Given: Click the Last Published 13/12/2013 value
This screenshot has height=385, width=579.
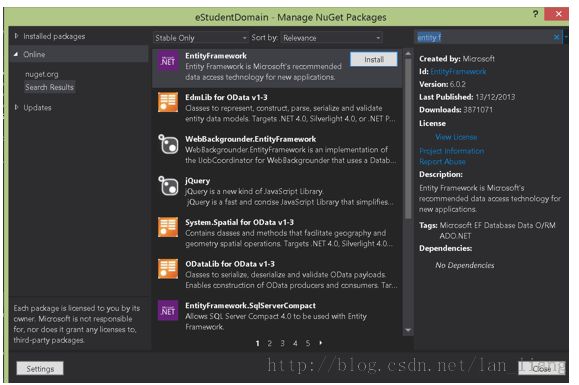Looking at the screenshot, I should tap(495, 97).
